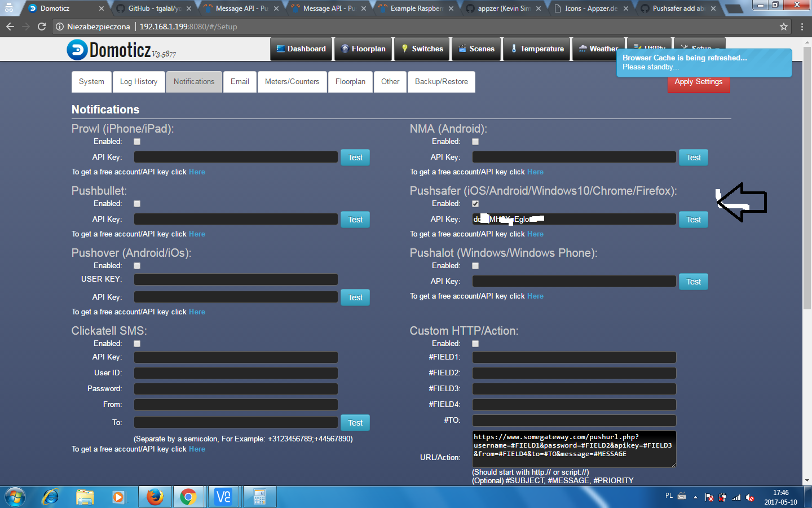The width and height of the screenshot is (812, 508).
Task: Test the NMA API key
Action: coord(694,157)
